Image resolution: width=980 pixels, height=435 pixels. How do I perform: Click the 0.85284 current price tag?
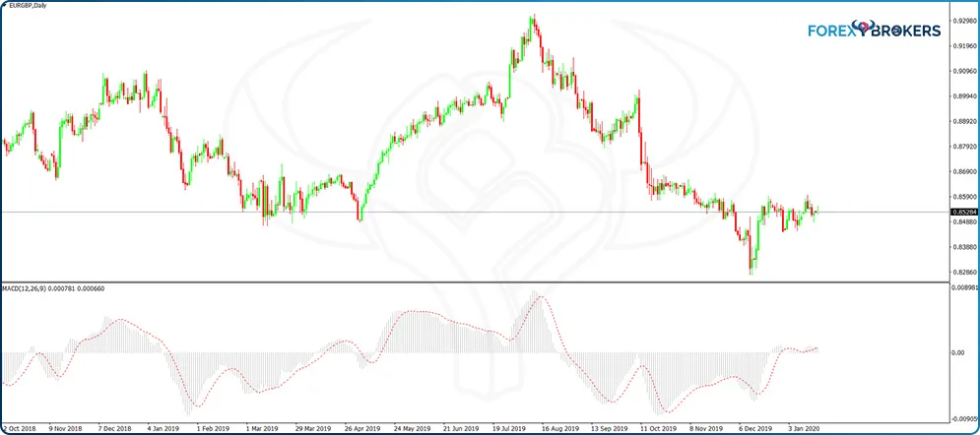964,212
